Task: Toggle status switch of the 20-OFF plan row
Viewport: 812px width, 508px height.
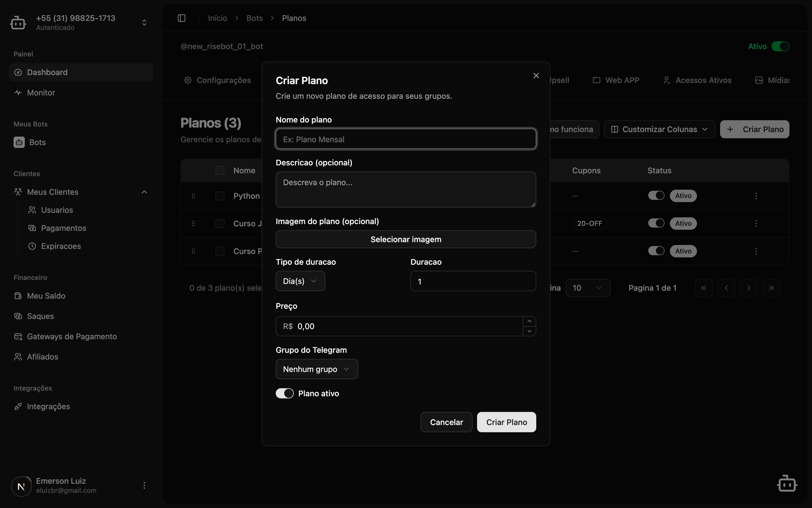Action: (656, 223)
